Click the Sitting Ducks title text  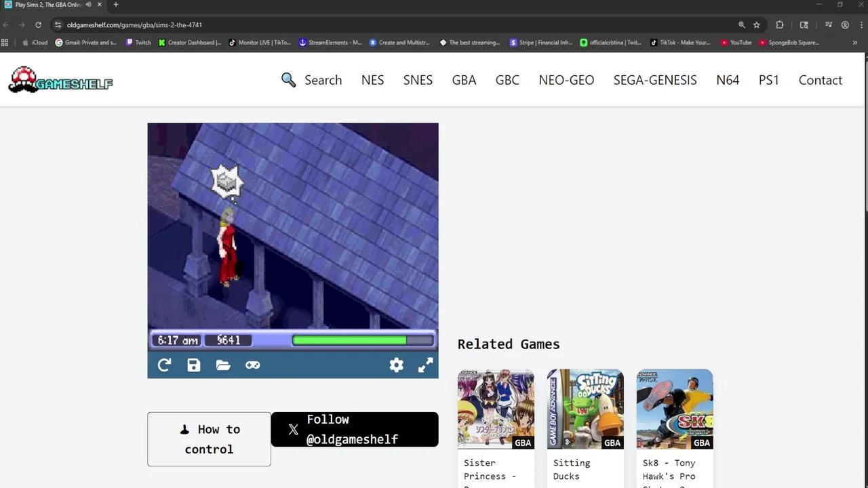(x=572, y=469)
